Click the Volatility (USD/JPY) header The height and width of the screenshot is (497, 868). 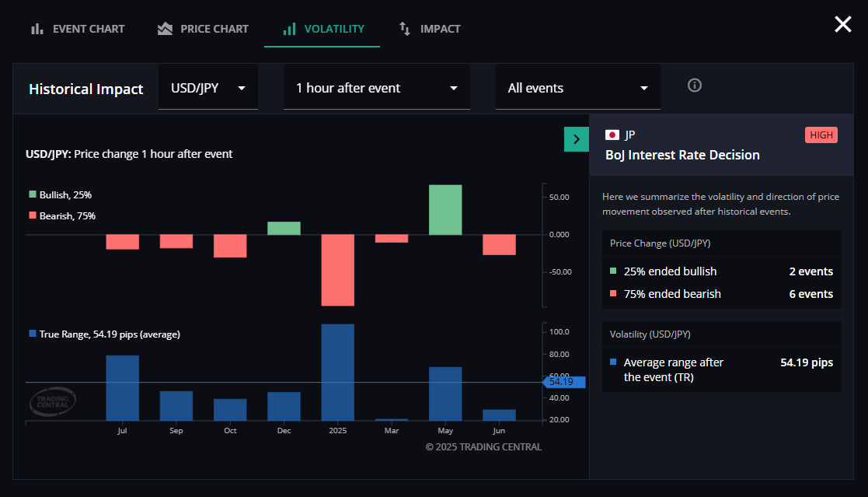[x=650, y=334]
